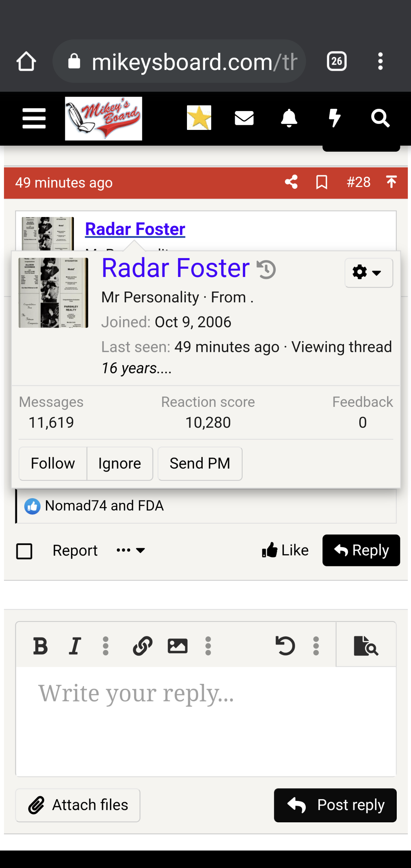The height and width of the screenshot is (868, 411).
Task: Share post #28 via the share icon
Action: pos(291,182)
